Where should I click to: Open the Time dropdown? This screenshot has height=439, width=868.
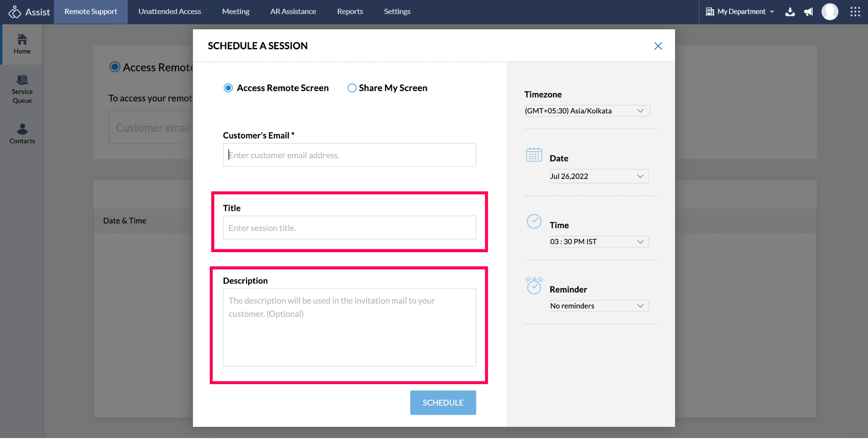click(x=599, y=242)
